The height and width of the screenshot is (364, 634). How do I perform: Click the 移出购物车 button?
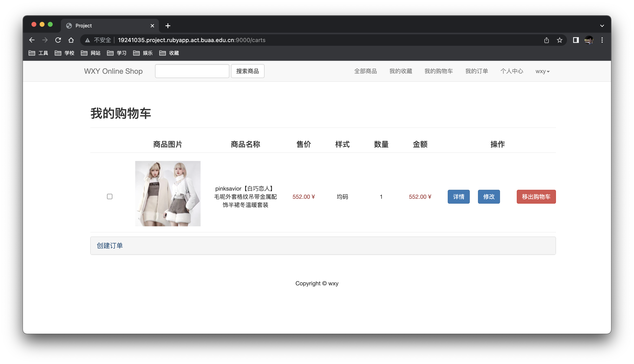(x=536, y=197)
